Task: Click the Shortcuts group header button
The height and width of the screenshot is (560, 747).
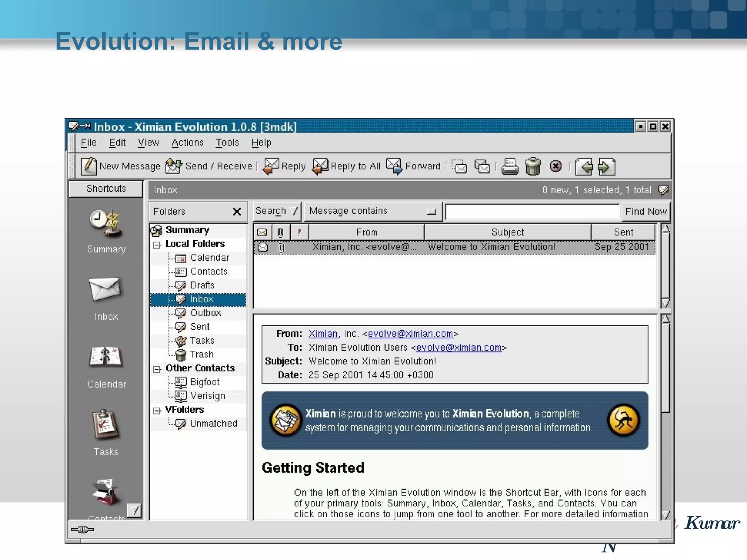Action: 106,188
